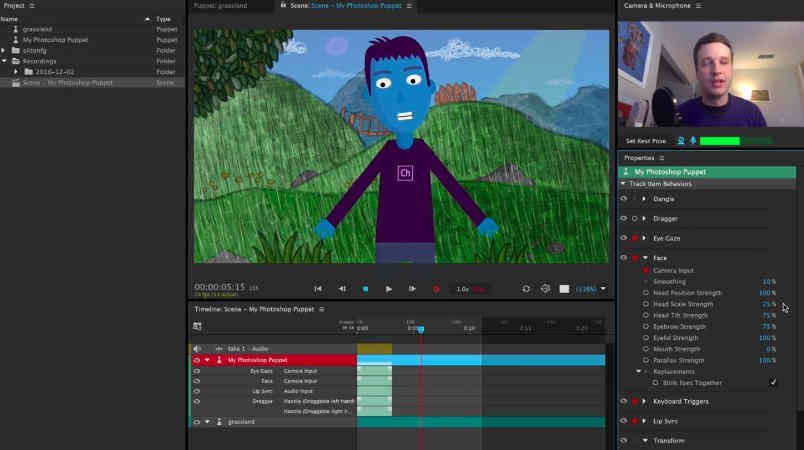Expand the Dangle behavior

(645, 199)
